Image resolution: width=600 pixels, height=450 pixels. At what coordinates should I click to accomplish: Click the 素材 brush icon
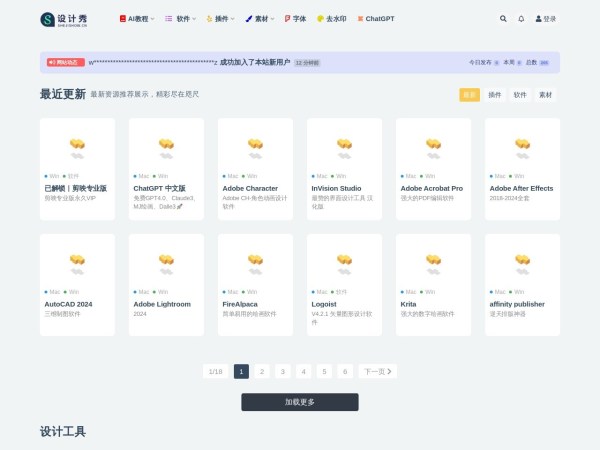[249, 19]
